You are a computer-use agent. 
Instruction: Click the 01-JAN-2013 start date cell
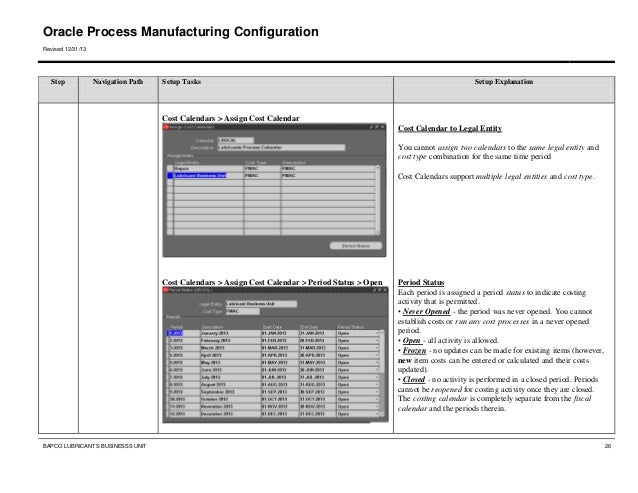(x=280, y=333)
